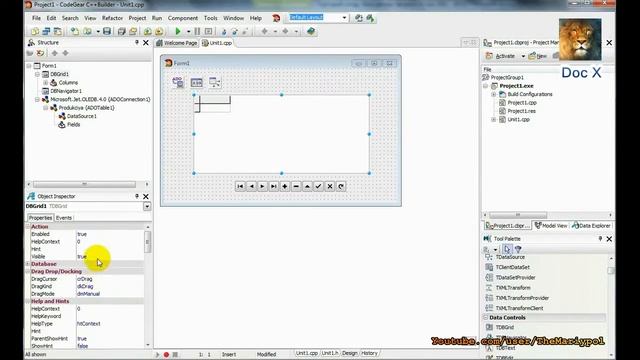640x360 pixels.
Task: Expand the Database category in Object Inspector
Action: (x=28, y=264)
